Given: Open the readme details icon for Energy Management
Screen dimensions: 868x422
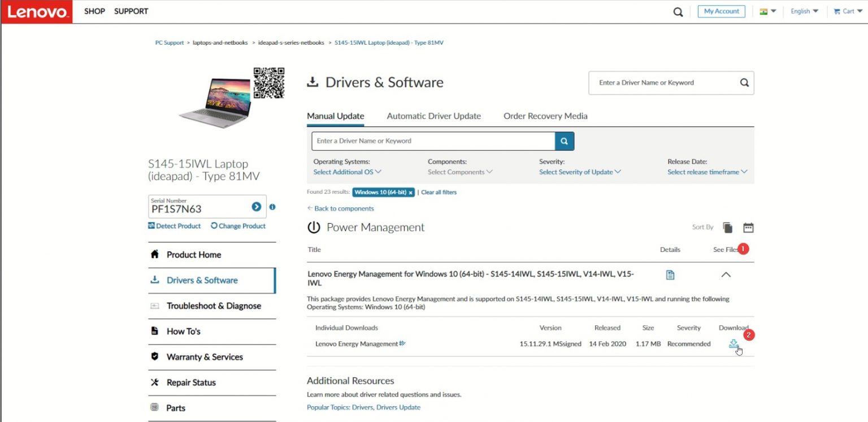Looking at the screenshot, I should point(670,275).
